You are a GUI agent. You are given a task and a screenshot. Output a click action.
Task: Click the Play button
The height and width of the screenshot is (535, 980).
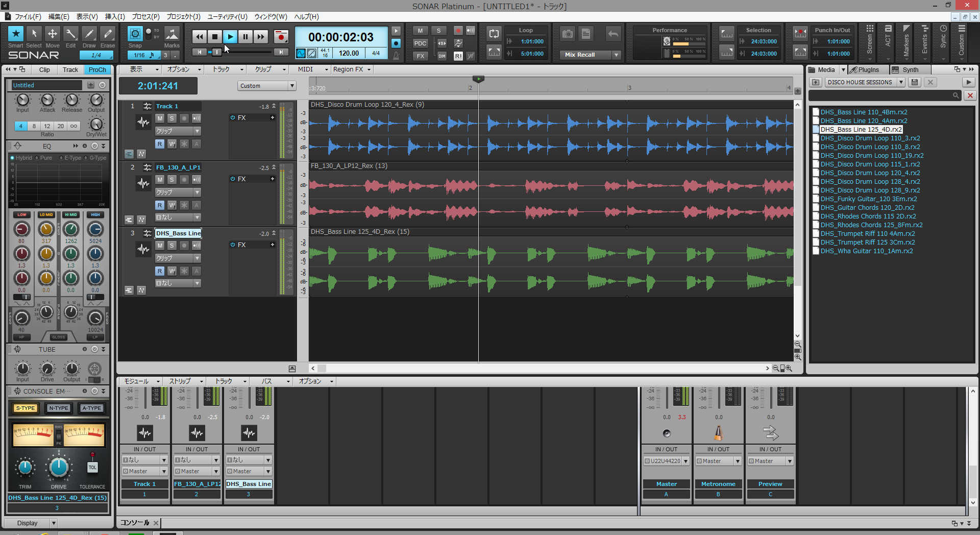(x=230, y=36)
